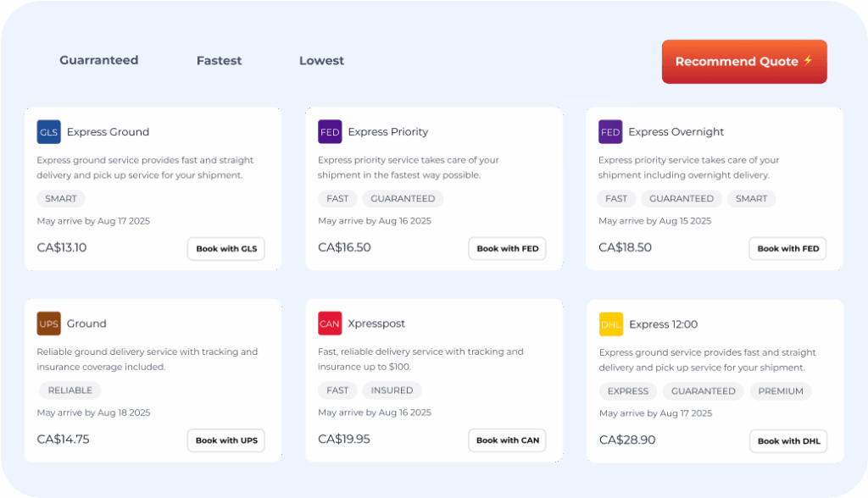
Task: Click the UPS carrier logo icon
Action: tap(49, 324)
